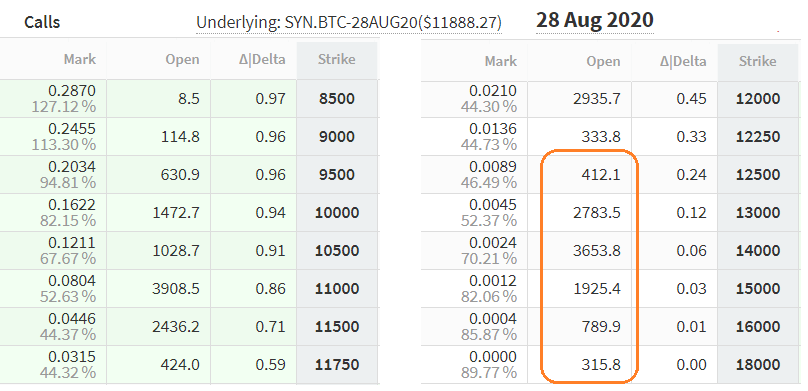Click the right table Strike header

(758, 62)
